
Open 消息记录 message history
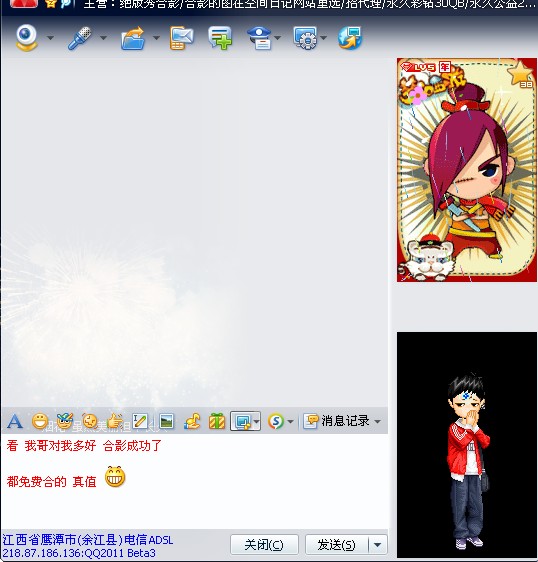click(337, 421)
